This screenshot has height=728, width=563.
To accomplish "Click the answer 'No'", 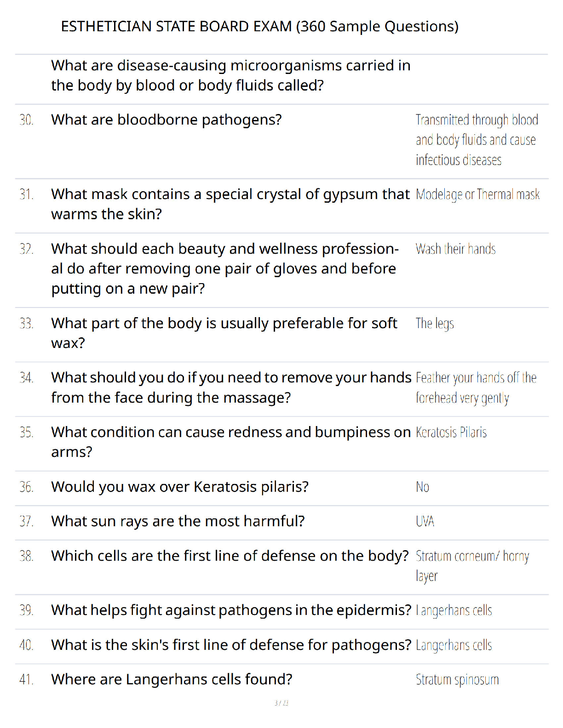I will pyautogui.click(x=422, y=487).
